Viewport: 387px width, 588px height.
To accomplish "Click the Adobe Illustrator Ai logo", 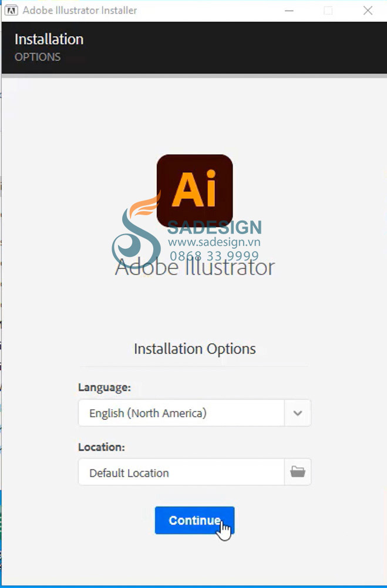I will pos(195,191).
